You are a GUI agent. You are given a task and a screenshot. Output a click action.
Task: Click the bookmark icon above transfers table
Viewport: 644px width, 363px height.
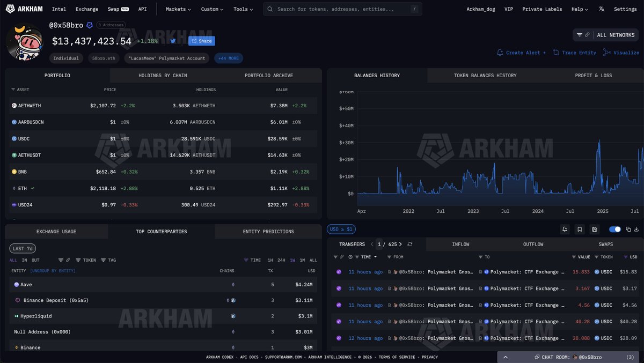[x=580, y=229]
